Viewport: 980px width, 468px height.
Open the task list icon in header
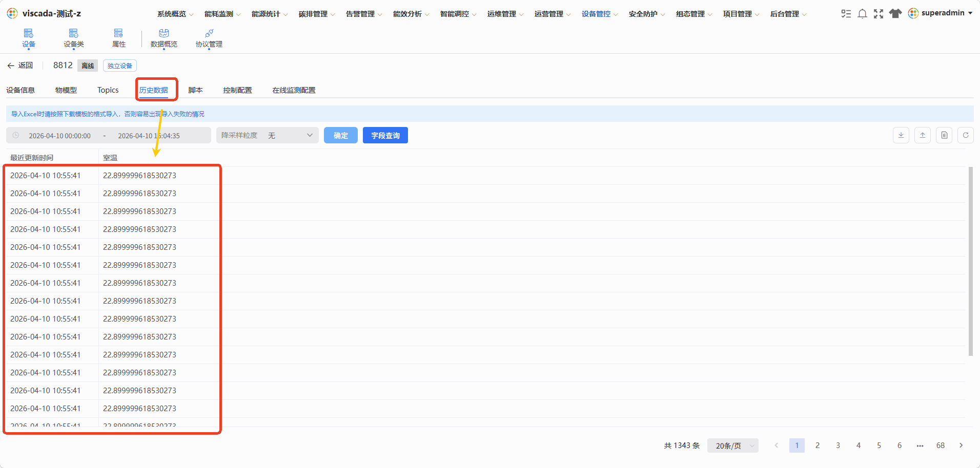846,14
